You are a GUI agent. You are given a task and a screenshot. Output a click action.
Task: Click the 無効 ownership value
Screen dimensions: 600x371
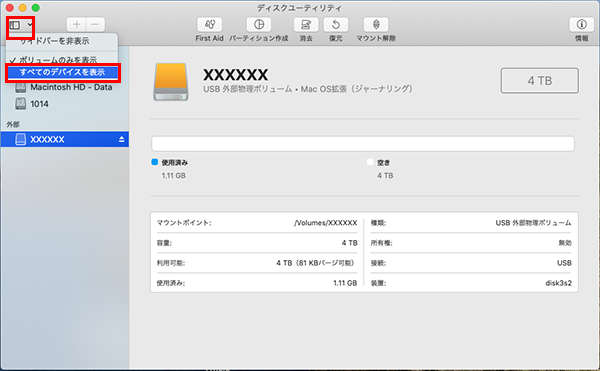tap(565, 243)
